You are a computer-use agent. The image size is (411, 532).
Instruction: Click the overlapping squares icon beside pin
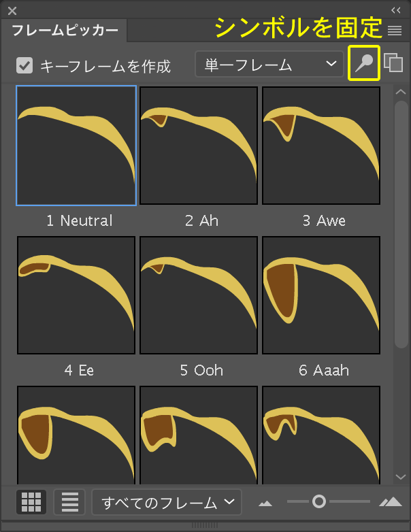[393, 63]
